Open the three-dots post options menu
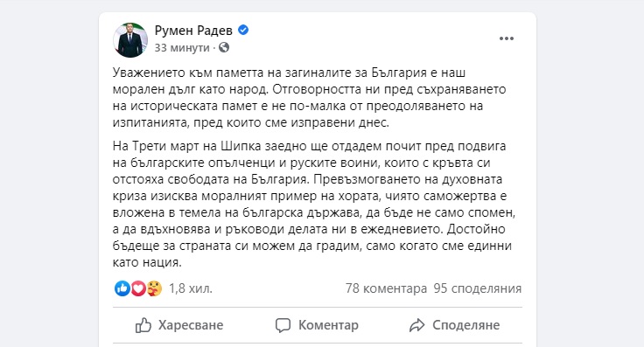Image resolution: width=644 pixels, height=347 pixels. 507,38
